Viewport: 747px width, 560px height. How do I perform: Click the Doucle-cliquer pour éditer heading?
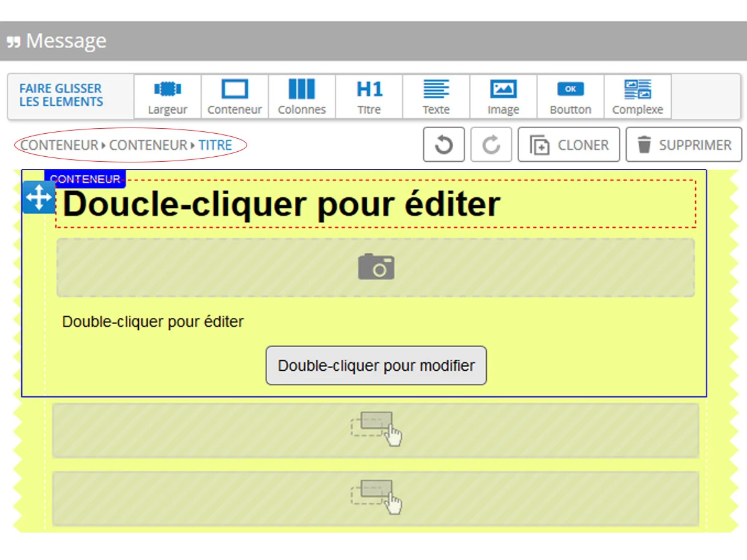[x=281, y=204]
